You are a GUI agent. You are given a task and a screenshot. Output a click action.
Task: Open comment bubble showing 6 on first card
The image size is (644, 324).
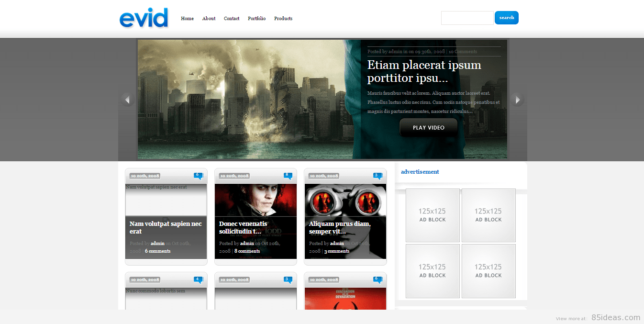(x=198, y=176)
